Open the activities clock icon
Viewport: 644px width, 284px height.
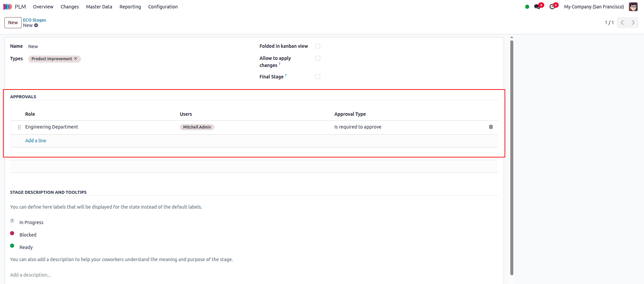pyautogui.click(x=552, y=7)
